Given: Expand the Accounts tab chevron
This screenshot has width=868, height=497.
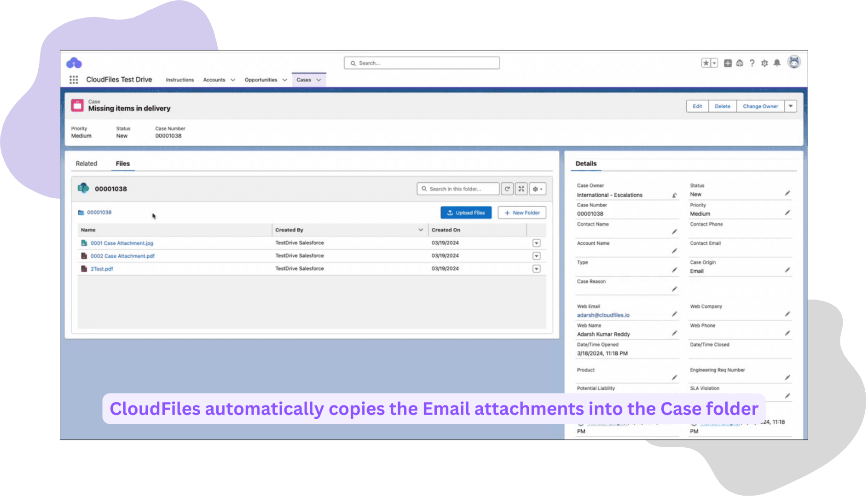Looking at the screenshot, I should pos(233,80).
